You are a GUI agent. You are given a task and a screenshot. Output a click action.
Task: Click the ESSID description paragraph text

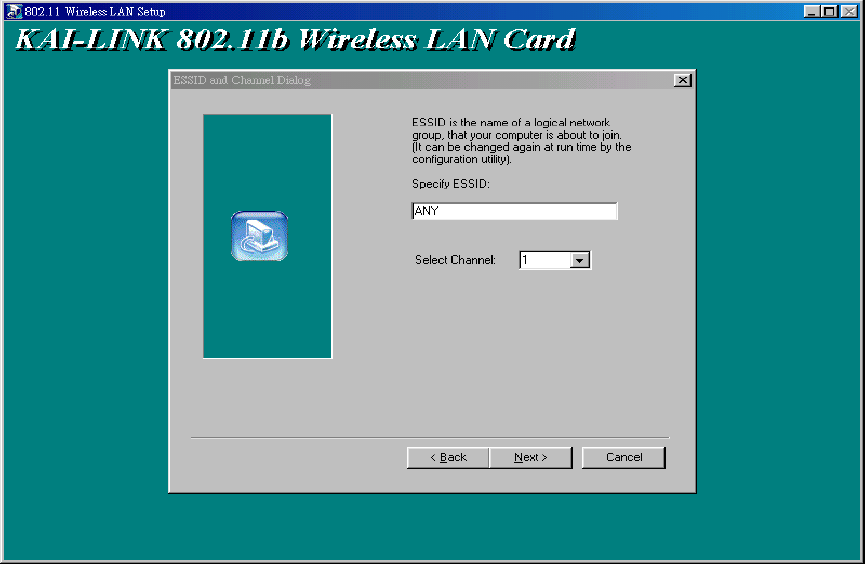tap(521, 141)
